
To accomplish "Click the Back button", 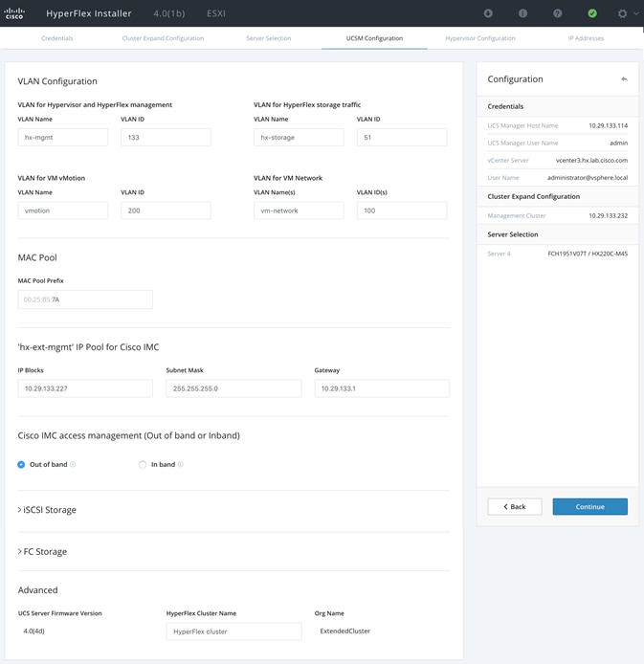I will (x=515, y=506).
